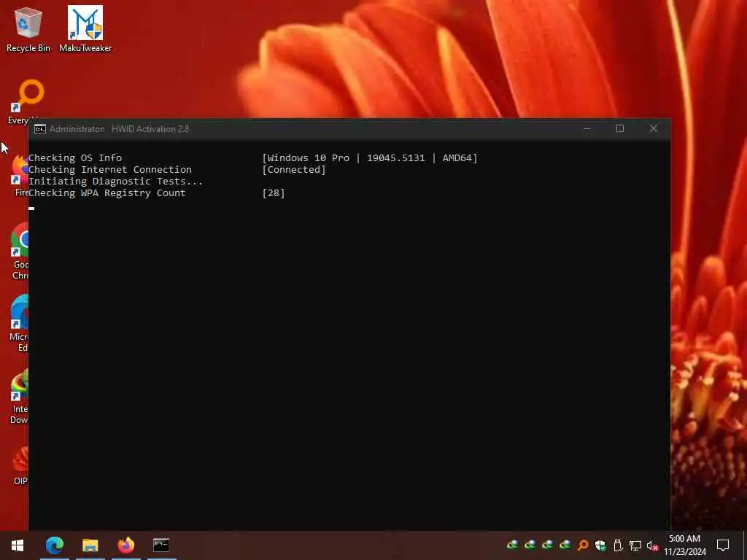Launch the MakuTweaker desktop shortcut
The image size is (747, 560).
(85, 29)
